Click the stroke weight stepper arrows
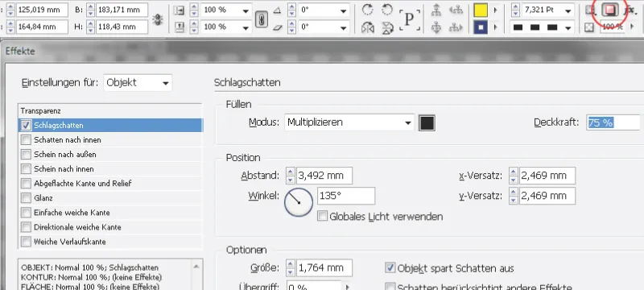644x290 pixels. (514, 10)
